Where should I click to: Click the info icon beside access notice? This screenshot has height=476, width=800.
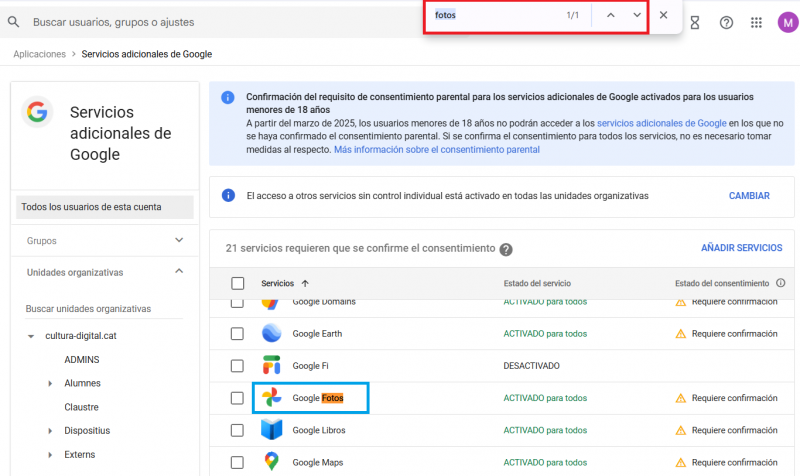point(228,195)
